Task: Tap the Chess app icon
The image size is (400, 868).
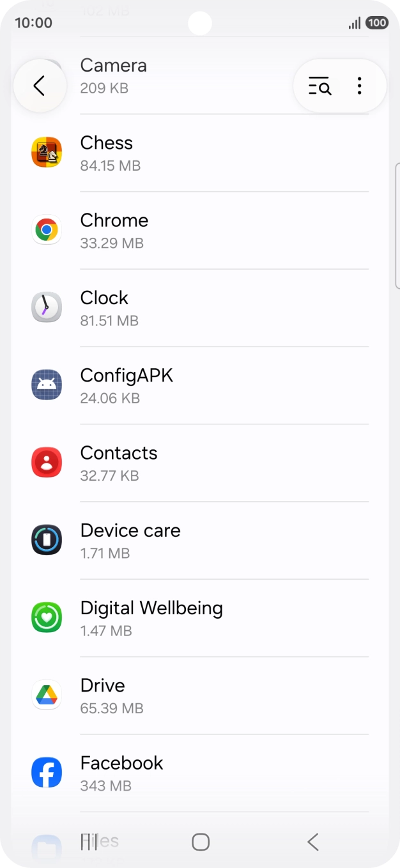Action: coord(47,151)
